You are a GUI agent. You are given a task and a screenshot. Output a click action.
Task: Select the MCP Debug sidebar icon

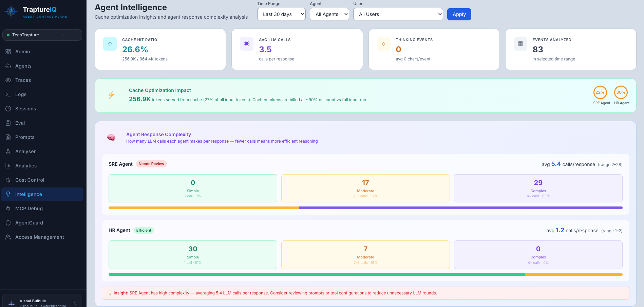point(8,209)
